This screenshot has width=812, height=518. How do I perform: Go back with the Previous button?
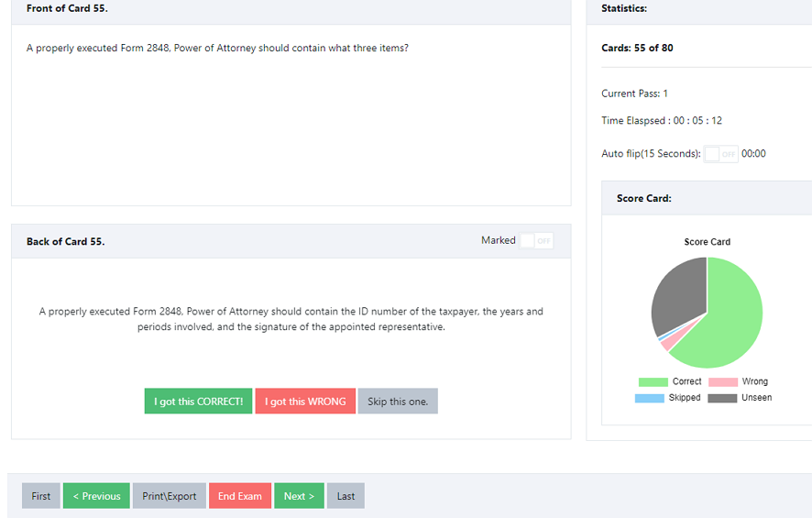click(x=96, y=496)
